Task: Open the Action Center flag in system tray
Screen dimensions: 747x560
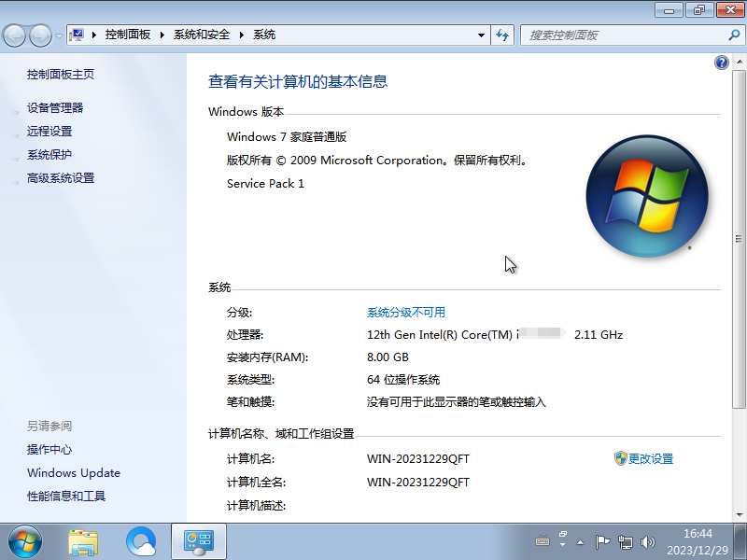Action: click(x=602, y=541)
